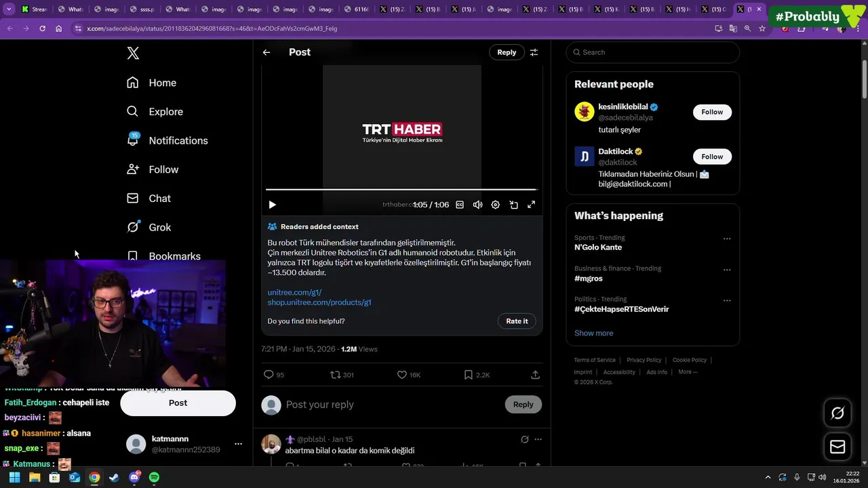The width and height of the screenshot is (868, 488).
Task: Follow Daktilock
Action: coord(712,157)
